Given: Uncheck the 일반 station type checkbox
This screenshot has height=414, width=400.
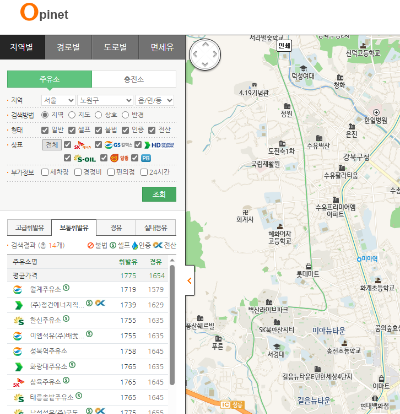Looking at the screenshot, I should click(45, 130).
